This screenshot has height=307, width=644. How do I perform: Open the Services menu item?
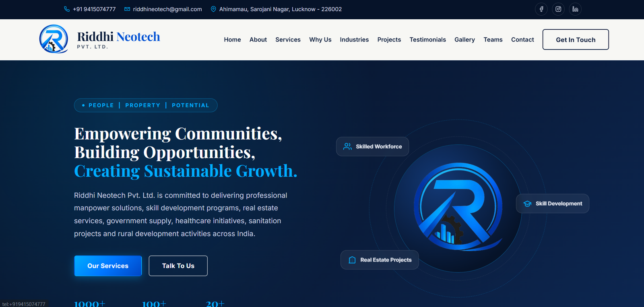point(288,39)
